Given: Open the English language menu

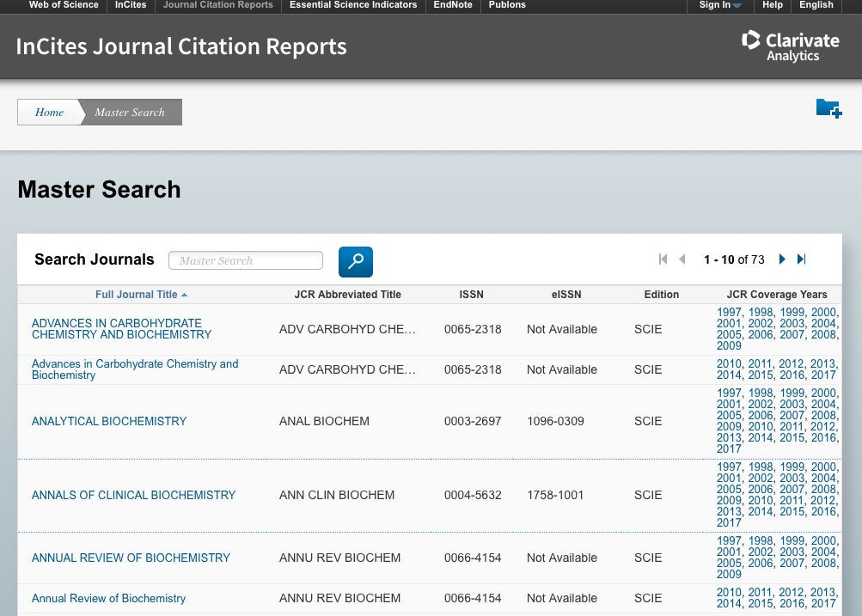Looking at the screenshot, I should (816, 5).
